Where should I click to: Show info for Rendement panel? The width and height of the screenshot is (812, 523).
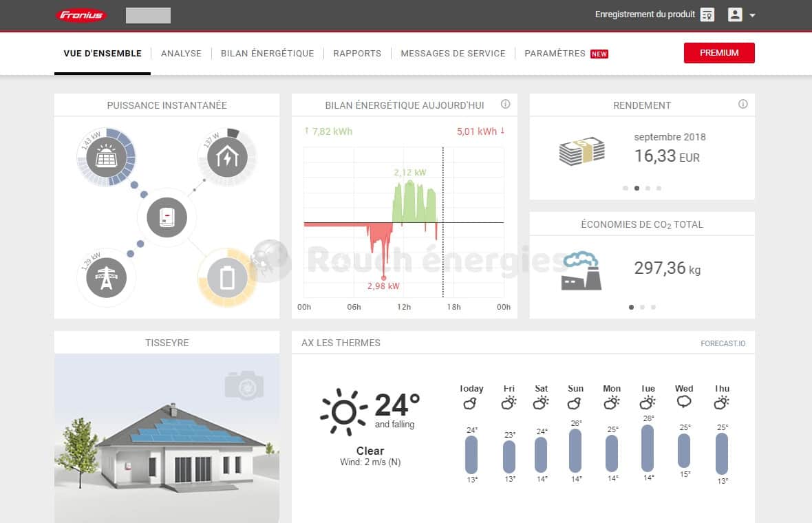click(x=742, y=105)
